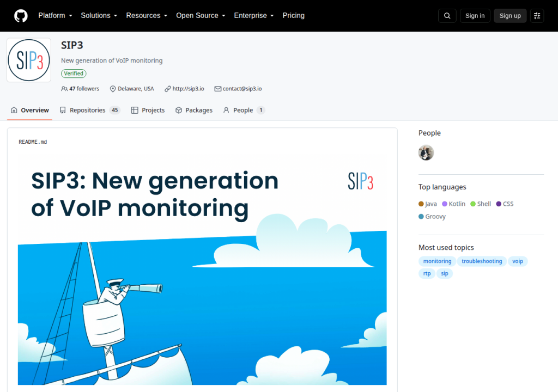Click the contact@sip3.io email link
The image size is (558, 392).
[242, 89]
